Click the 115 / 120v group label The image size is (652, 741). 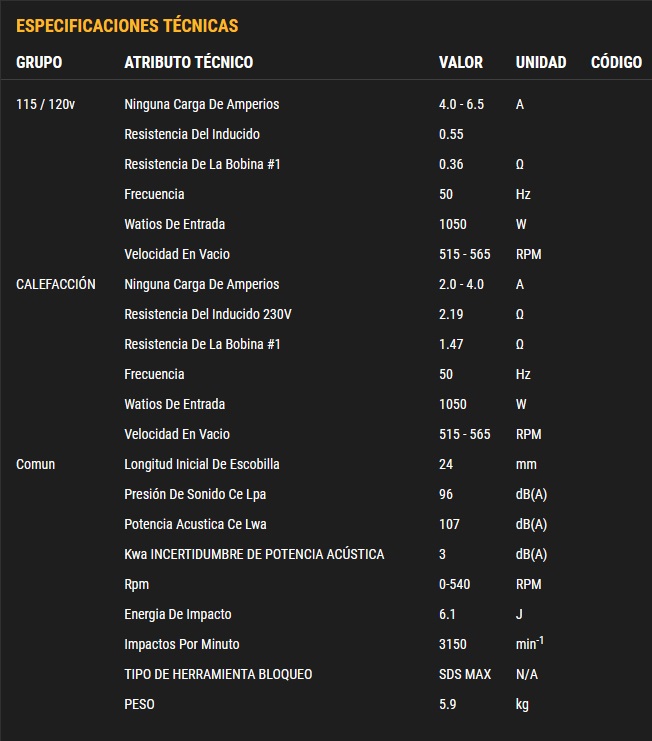pyautogui.click(x=45, y=104)
